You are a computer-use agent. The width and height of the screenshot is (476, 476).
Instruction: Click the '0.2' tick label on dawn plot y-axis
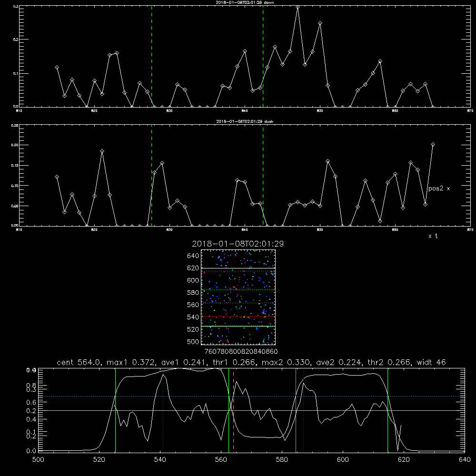(15, 40)
